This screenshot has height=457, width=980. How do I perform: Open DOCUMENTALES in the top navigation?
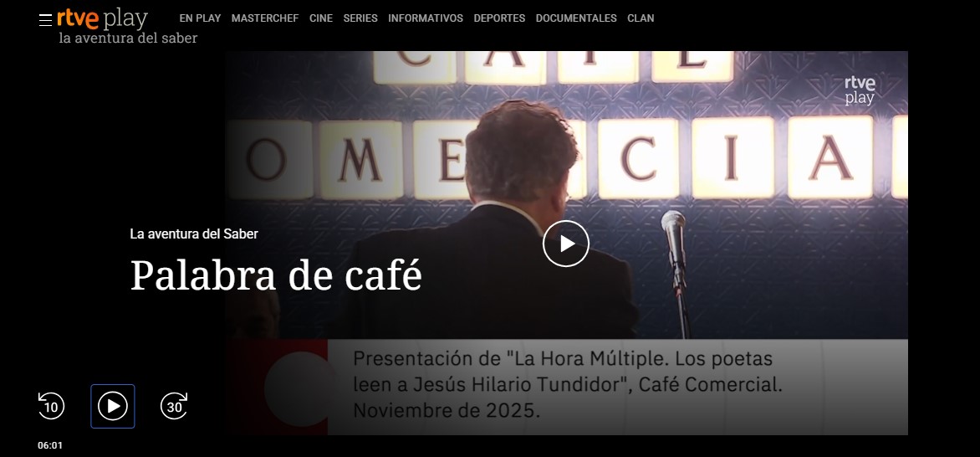pyautogui.click(x=576, y=18)
